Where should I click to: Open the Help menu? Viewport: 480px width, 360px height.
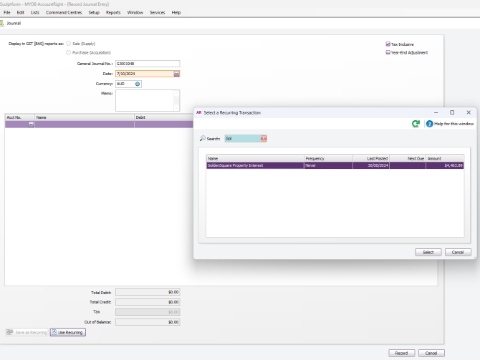click(176, 12)
